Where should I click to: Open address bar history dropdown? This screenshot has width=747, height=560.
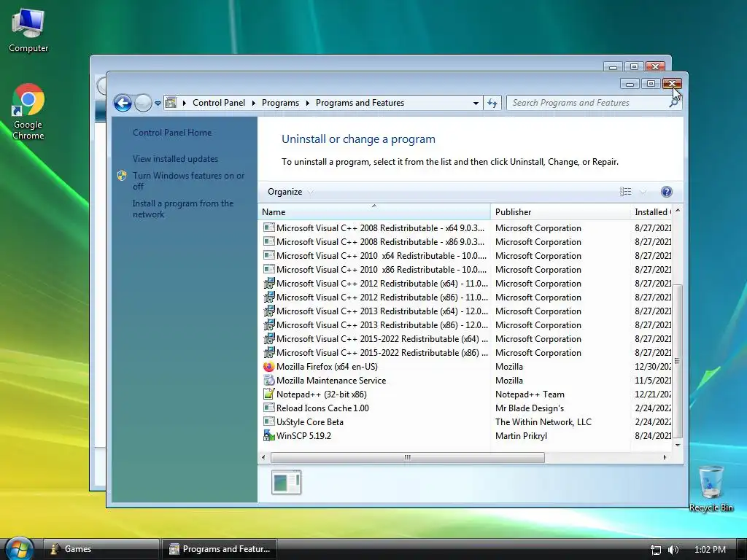tap(476, 103)
